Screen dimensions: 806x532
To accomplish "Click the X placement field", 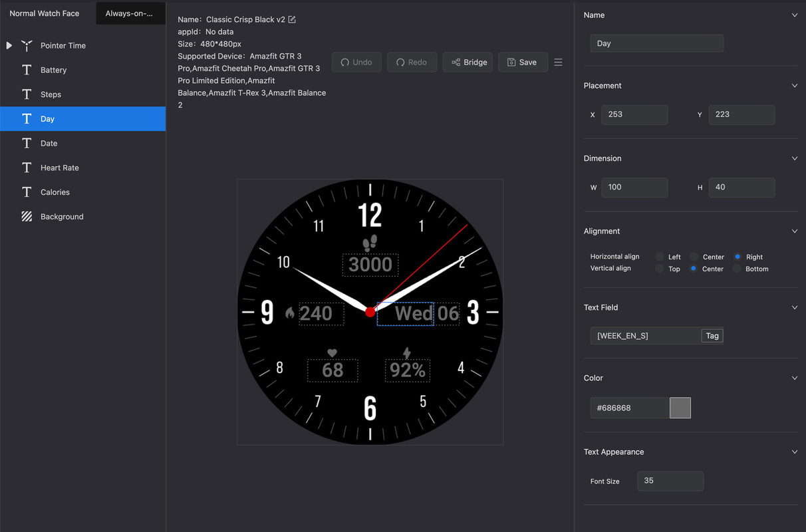I will click(x=634, y=114).
